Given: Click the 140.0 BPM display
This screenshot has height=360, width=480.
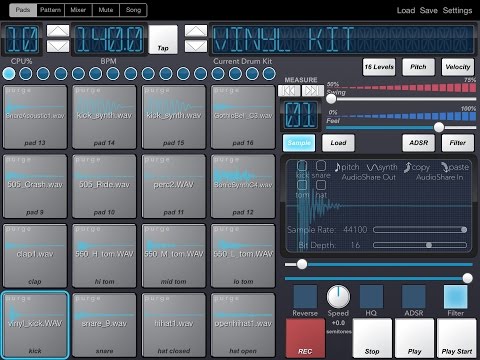Looking at the screenshot, I should tap(109, 39).
